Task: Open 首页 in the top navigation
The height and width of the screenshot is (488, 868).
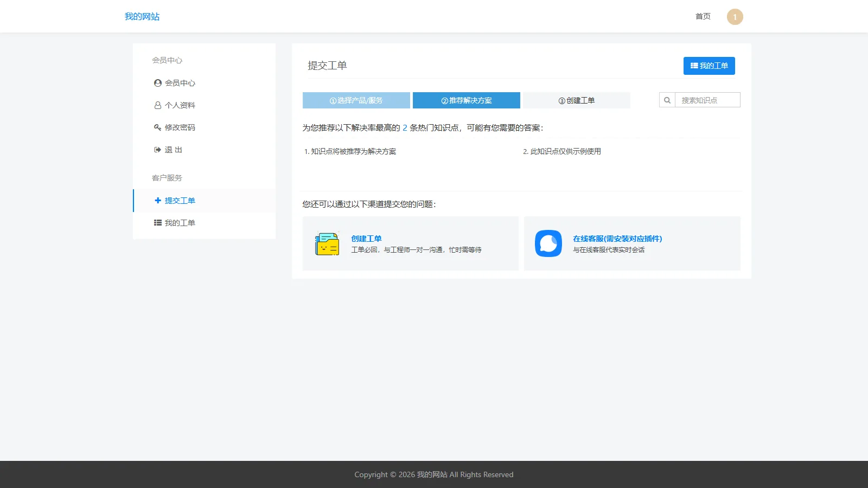Action: click(x=702, y=16)
